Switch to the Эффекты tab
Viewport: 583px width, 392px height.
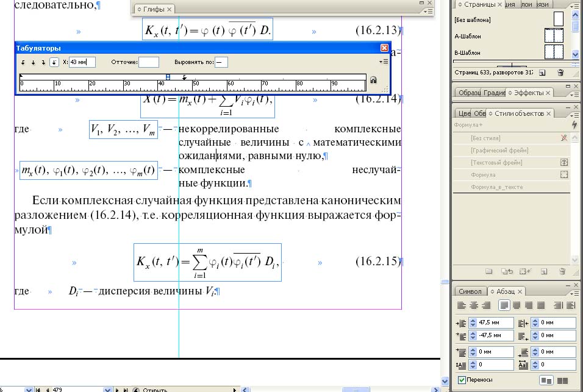point(529,93)
